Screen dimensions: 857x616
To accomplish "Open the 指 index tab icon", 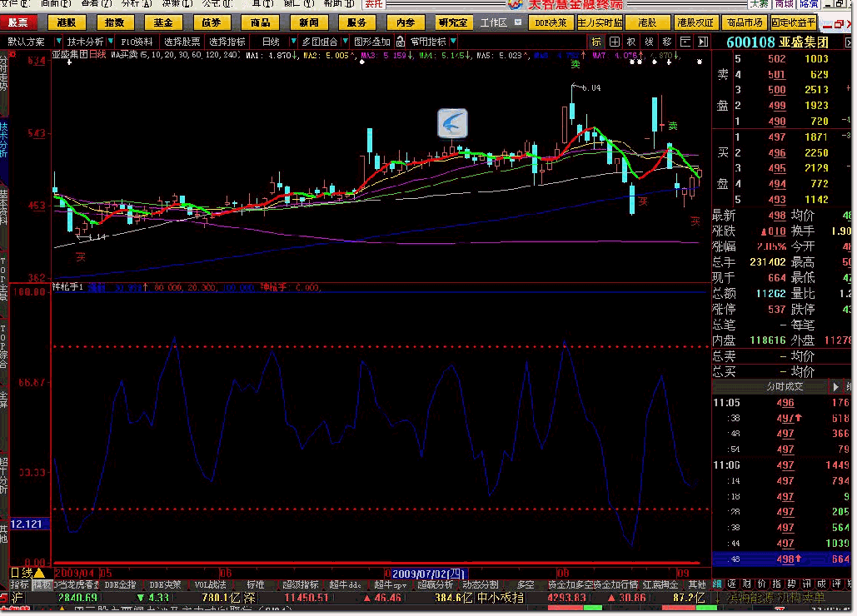I will tap(776, 584).
